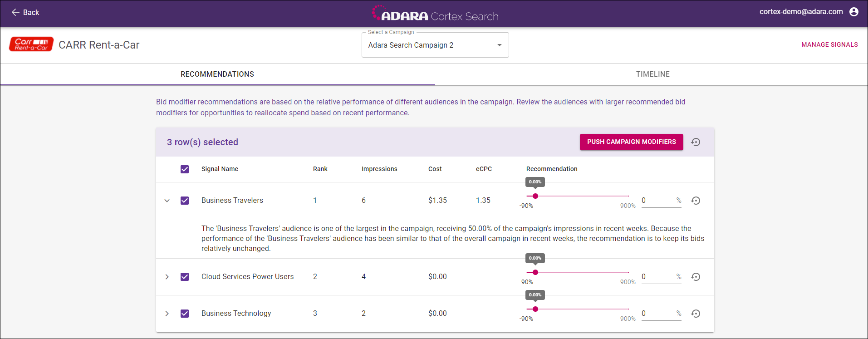
Task: Expand the Business Technology row
Action: click(x=167, y=314)
